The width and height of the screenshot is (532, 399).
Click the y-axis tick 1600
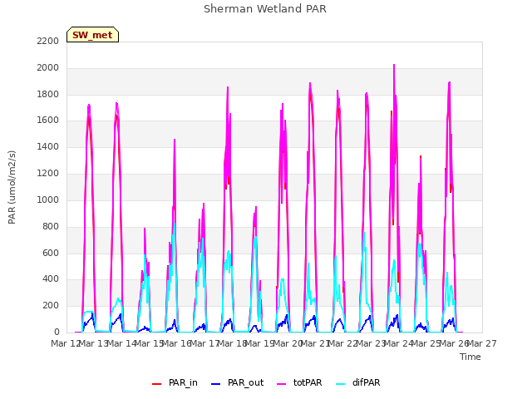pos(48,121)
